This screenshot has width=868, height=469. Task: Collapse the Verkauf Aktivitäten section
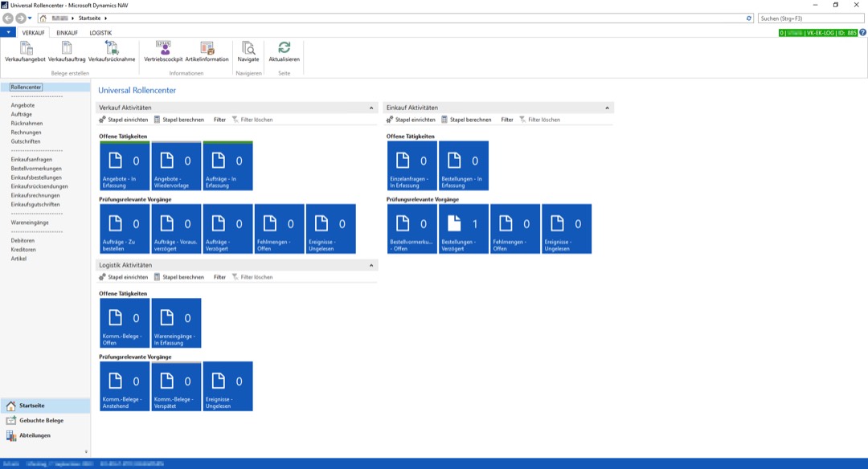coord(371,108)
